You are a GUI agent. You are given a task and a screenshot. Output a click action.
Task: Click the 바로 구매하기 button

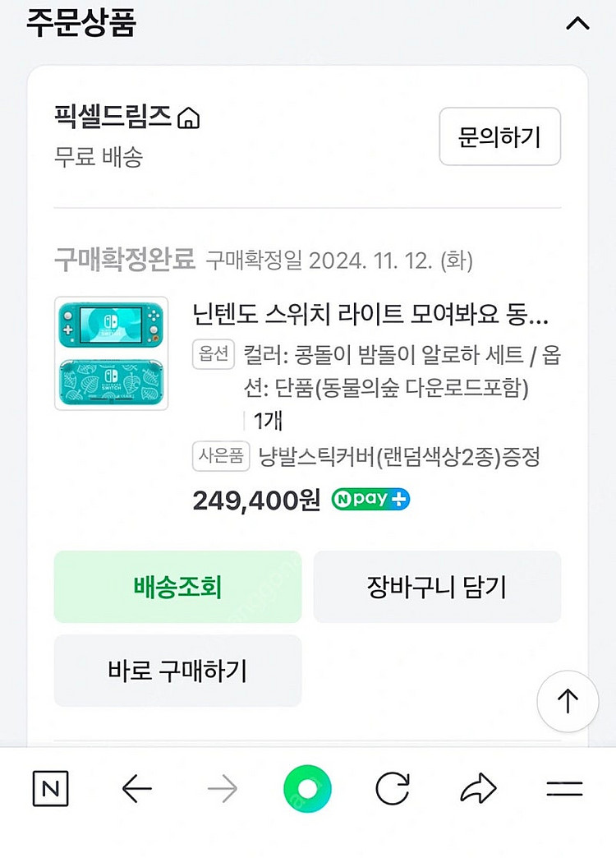177,671
